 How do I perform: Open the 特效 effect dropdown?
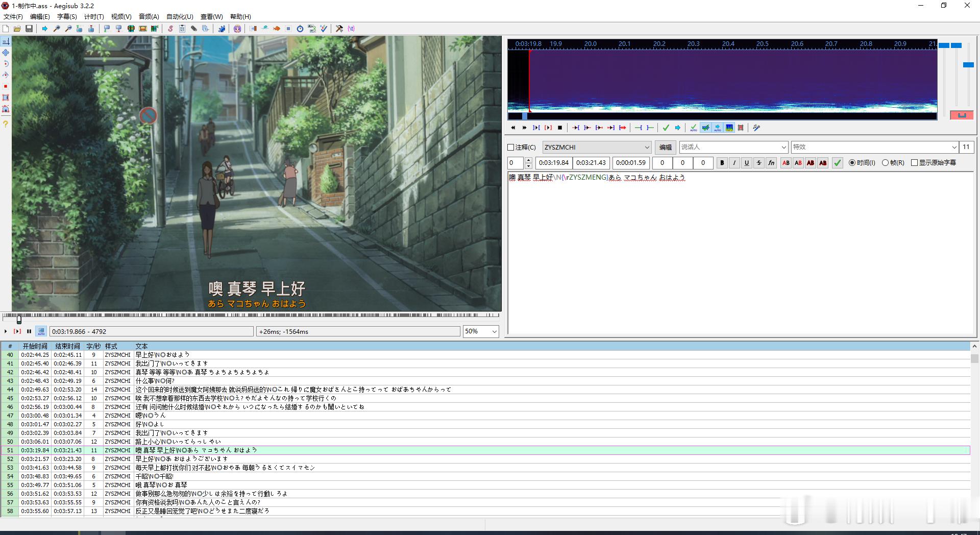[x=874, y=147]
